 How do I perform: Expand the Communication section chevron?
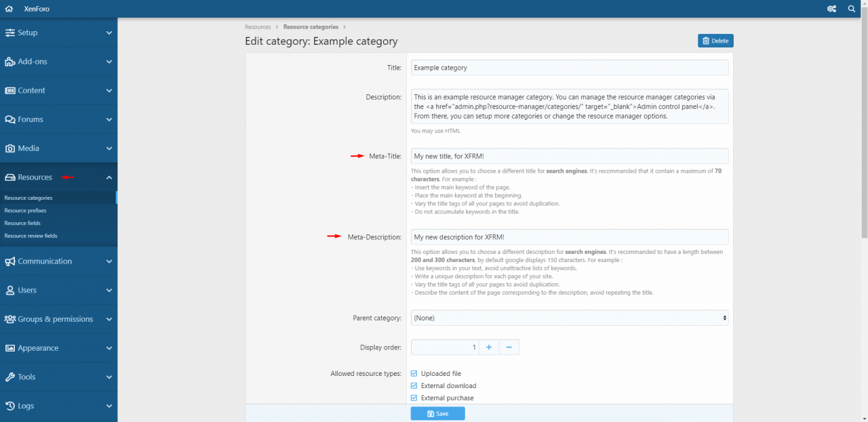(x=109, y=261)
